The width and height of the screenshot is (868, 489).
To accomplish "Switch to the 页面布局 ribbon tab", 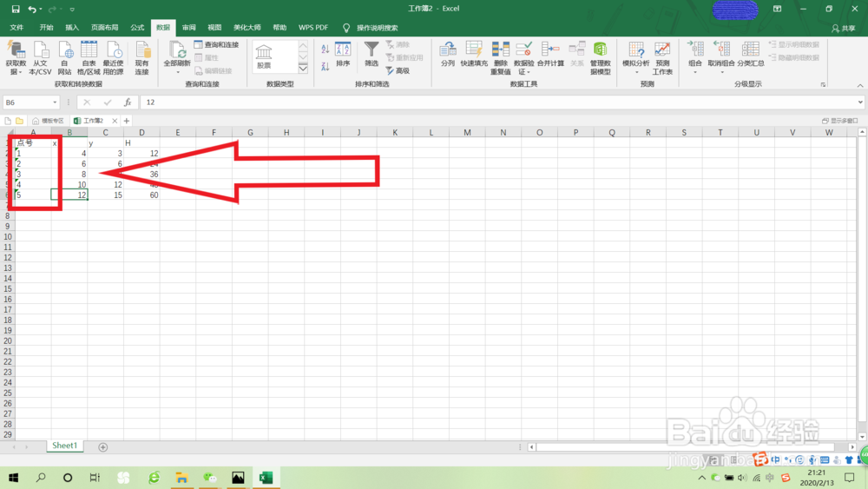I will [105, 27].
